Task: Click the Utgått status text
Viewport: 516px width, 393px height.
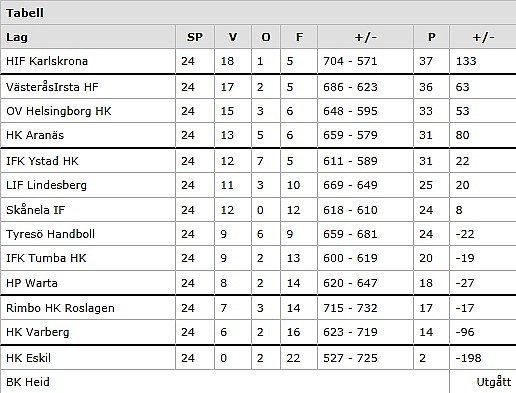Action: pyautogui.click(x=494, y=382)
